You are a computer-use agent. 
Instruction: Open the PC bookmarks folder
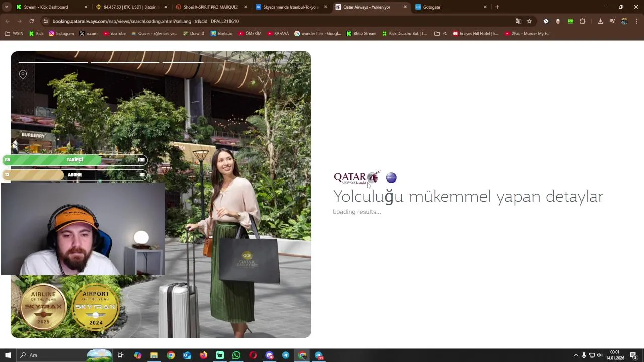click(x=441, y=34)
